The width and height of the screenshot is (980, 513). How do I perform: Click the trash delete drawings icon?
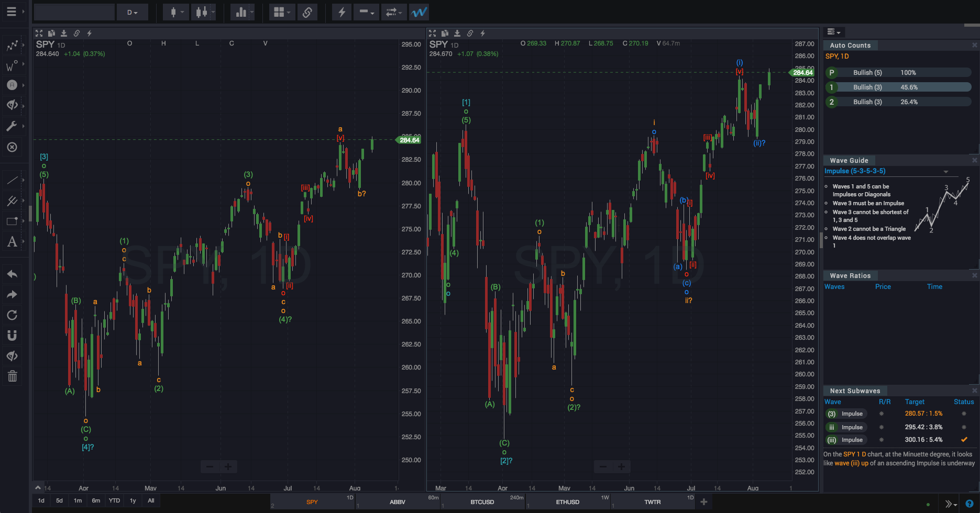click(x=13, y=376)
